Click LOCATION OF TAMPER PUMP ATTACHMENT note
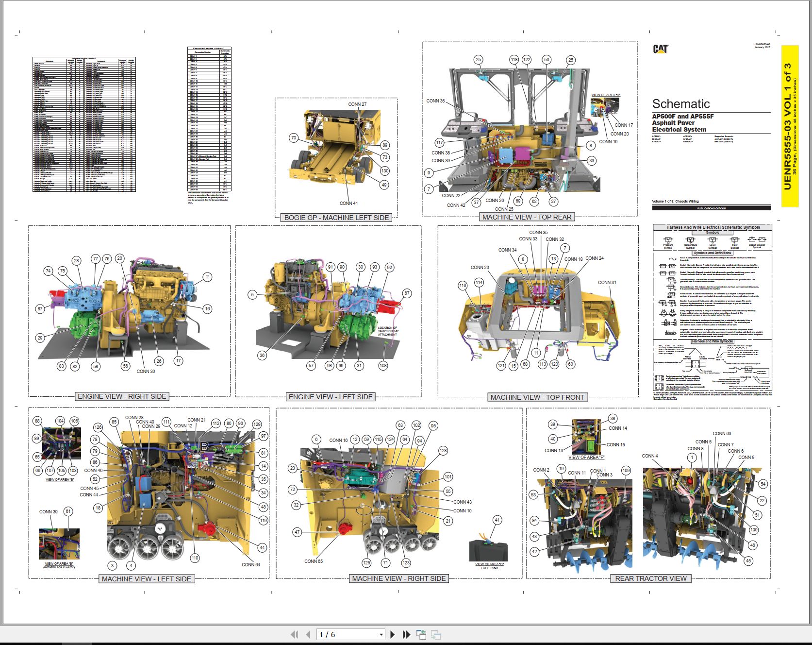Image resolution: width=812 pixels, height=645 pixels. click(387, 331)
